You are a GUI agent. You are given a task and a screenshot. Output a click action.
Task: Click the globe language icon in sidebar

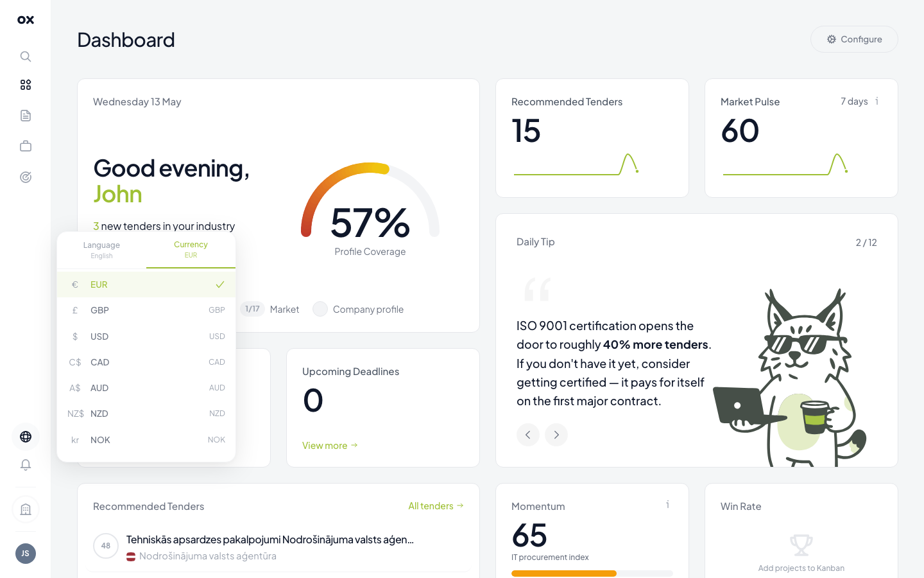click(26, 437)
